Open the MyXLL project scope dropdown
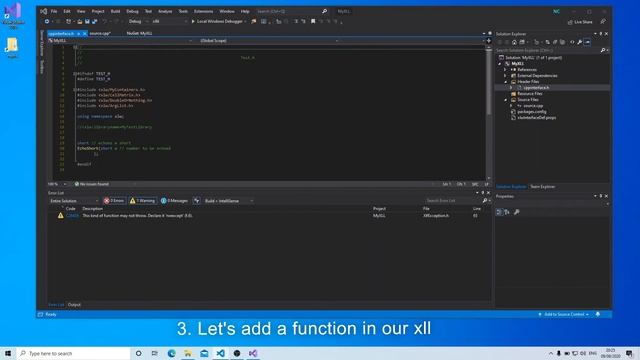 click(120, 41)
